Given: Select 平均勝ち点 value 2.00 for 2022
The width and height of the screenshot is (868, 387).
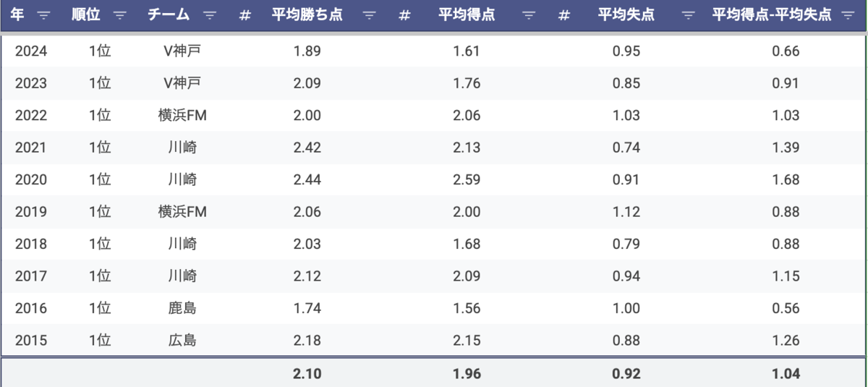Looking at the screenshot, I should (x=307, y=116).
